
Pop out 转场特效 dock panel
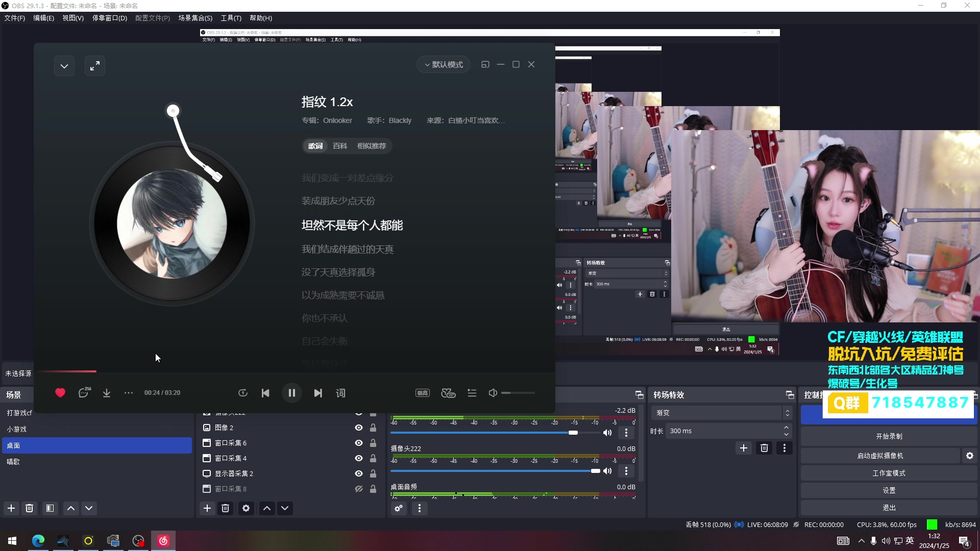[790, 395]
